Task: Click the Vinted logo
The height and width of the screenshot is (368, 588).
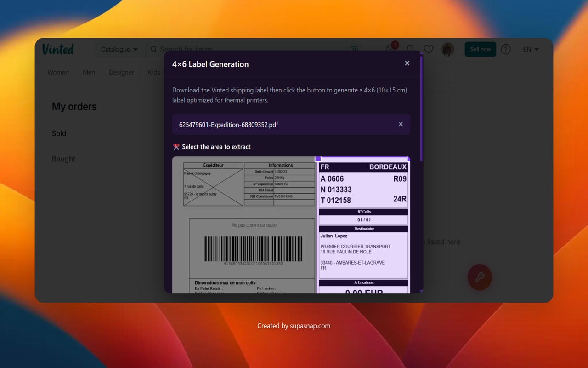Action: 58,49
